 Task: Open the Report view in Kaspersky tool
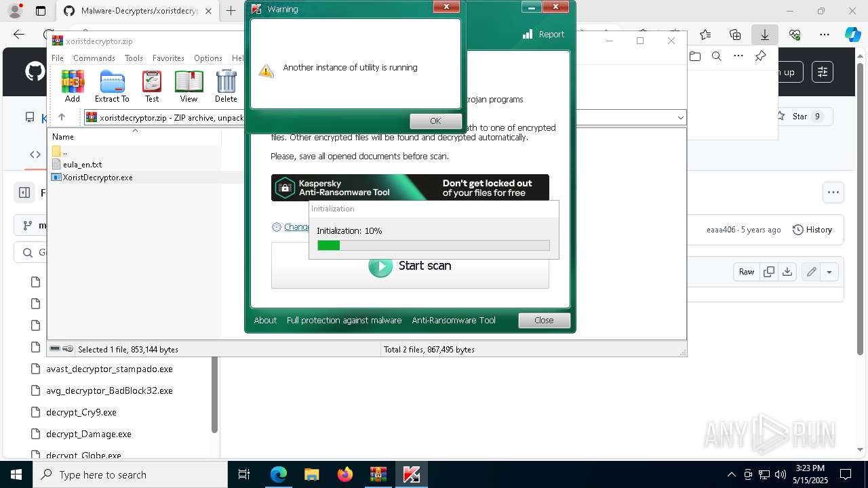click(543, 35)
